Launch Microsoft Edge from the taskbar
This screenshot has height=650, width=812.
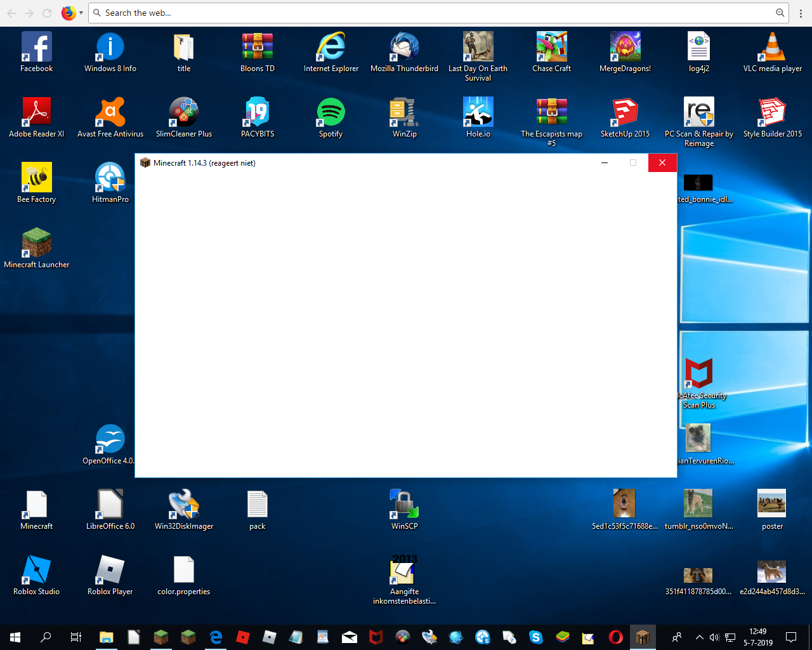[216, 637]
